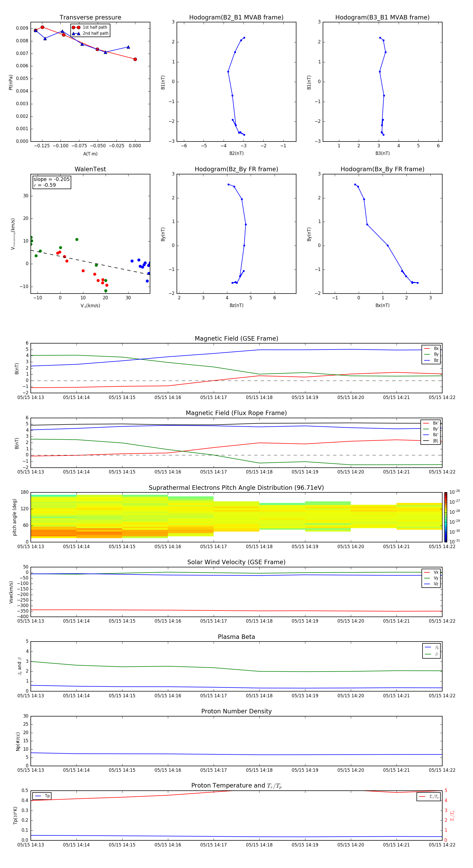Click the Te/Tp legend box in temperature plot
473x868 pixels.
(x=429, y=797)
